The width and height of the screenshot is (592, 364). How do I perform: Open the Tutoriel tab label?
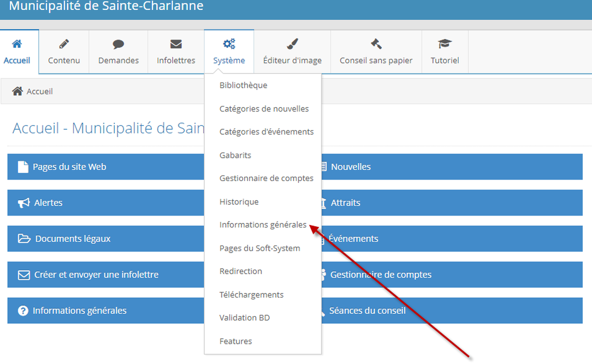point(445,61)
